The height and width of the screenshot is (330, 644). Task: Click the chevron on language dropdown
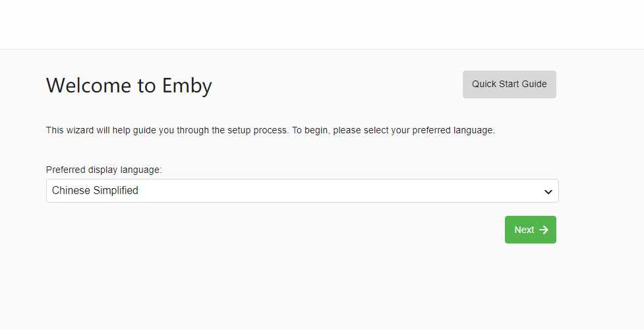pos(548,191)
